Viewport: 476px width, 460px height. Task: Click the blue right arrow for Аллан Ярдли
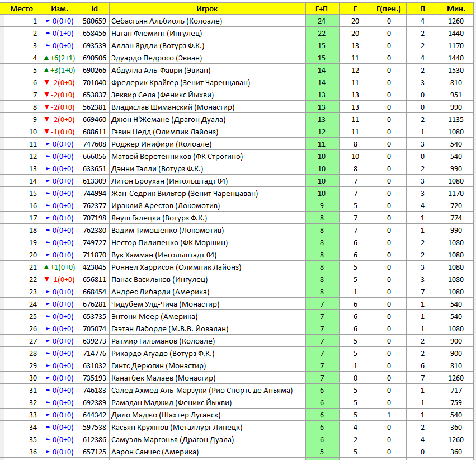coord(48,45)
